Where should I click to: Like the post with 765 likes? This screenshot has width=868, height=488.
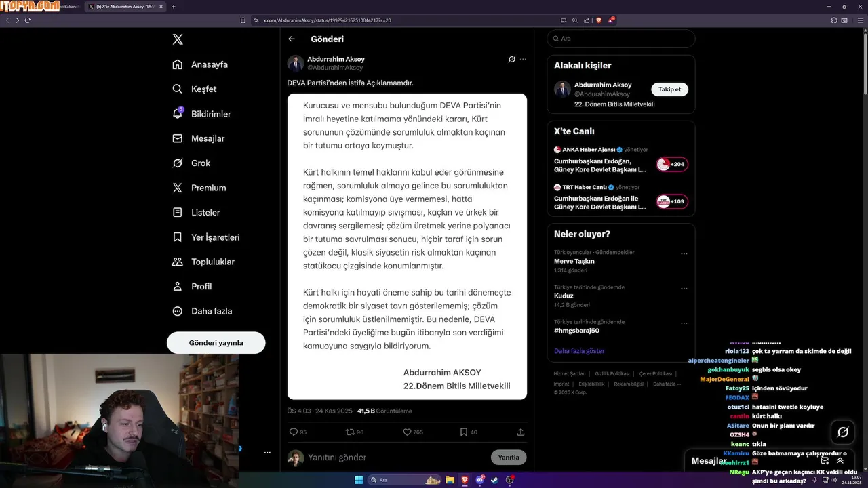tap(407, 432)
